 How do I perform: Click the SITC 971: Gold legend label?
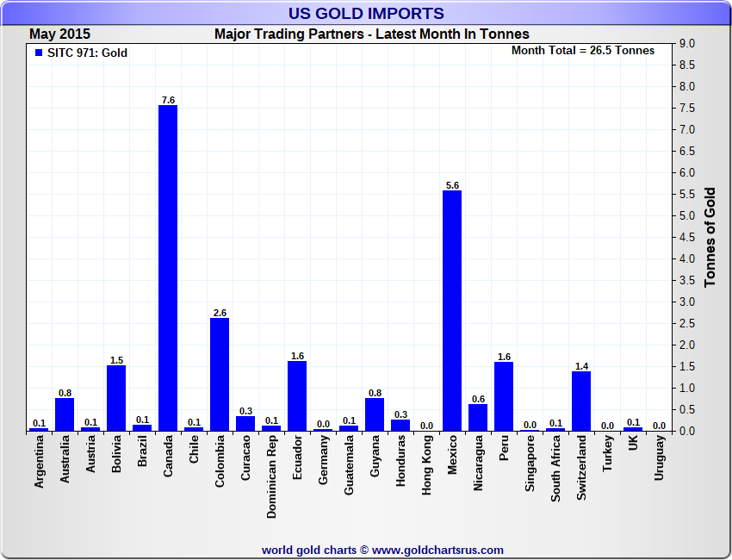(x=87, y=53)
